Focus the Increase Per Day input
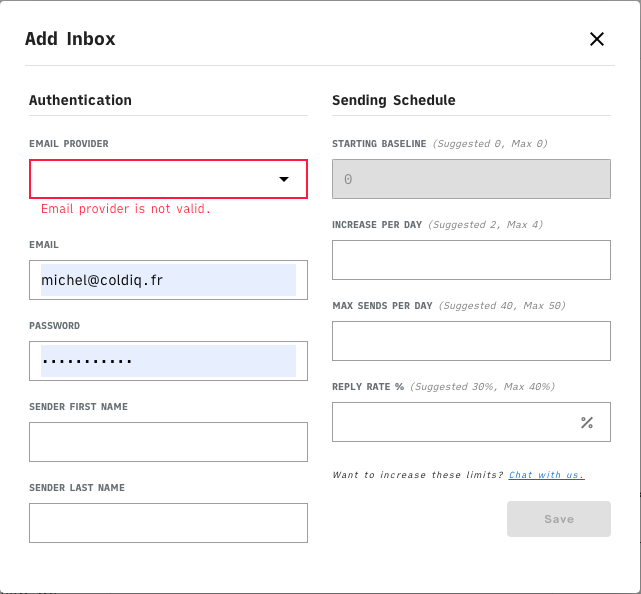 (x=471, y=260)
